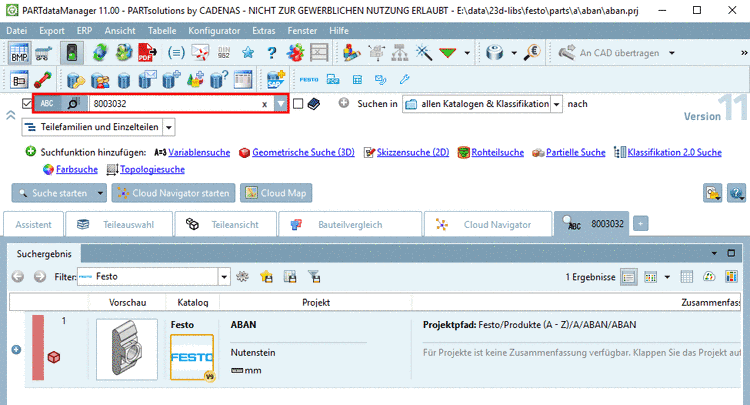Open the Extras menu

[264, 31]
